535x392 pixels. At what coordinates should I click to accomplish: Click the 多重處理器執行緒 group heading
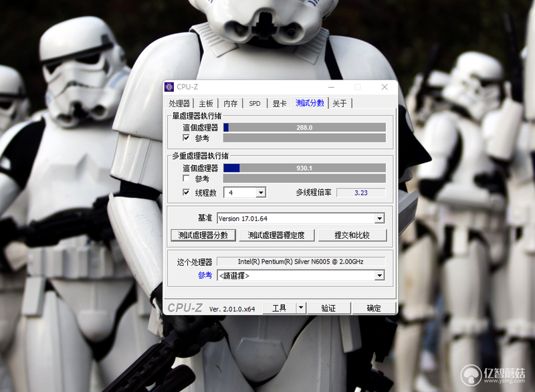tap(200, 156)
